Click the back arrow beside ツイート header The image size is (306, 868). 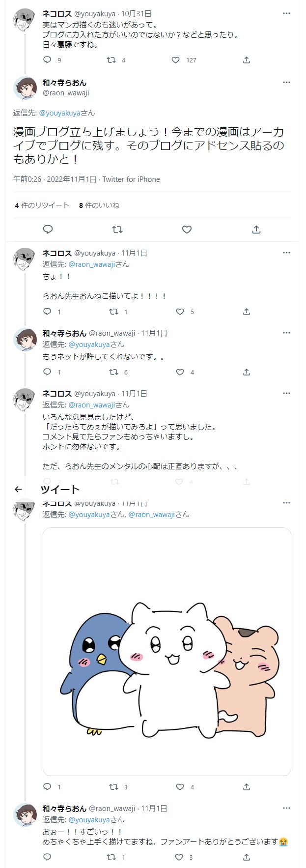18,489
